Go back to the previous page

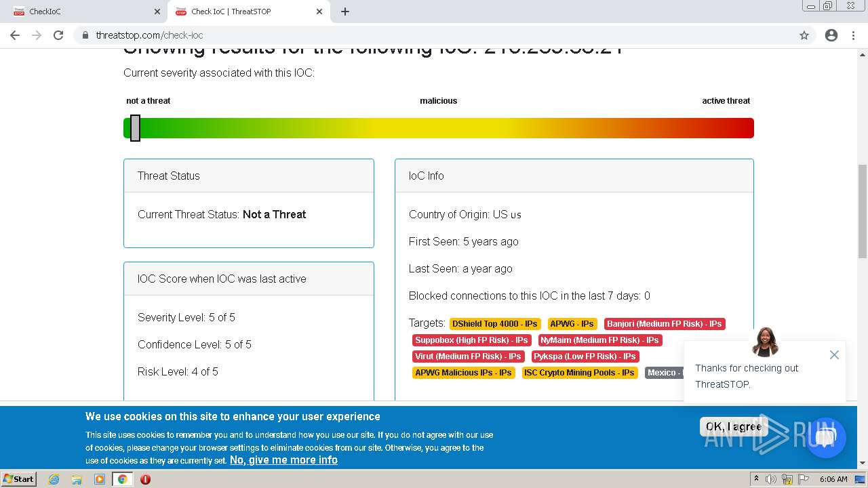point(15,35)
